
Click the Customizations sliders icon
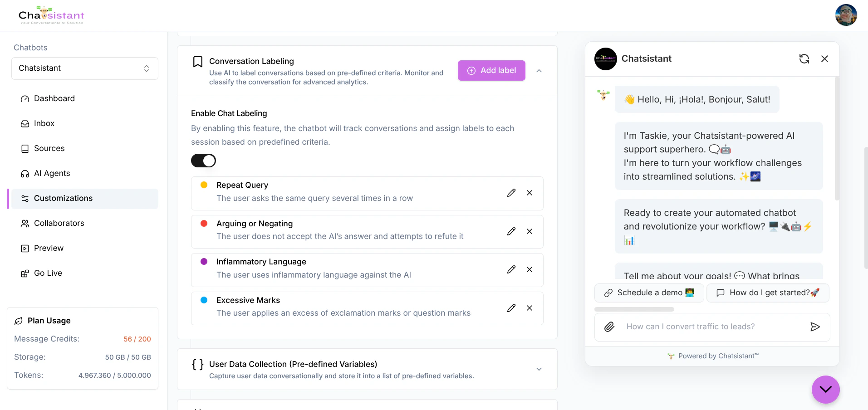[x=25, y=199]
